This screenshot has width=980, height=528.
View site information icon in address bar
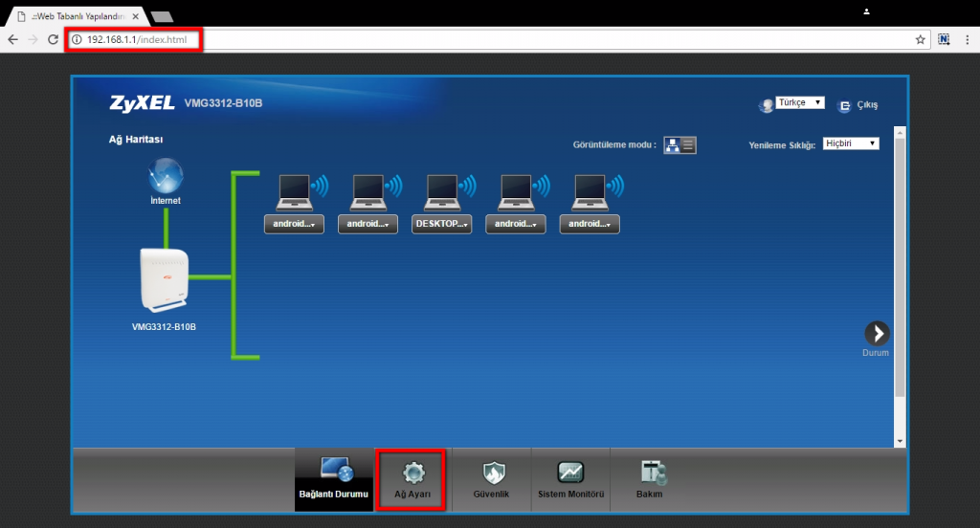77,39
